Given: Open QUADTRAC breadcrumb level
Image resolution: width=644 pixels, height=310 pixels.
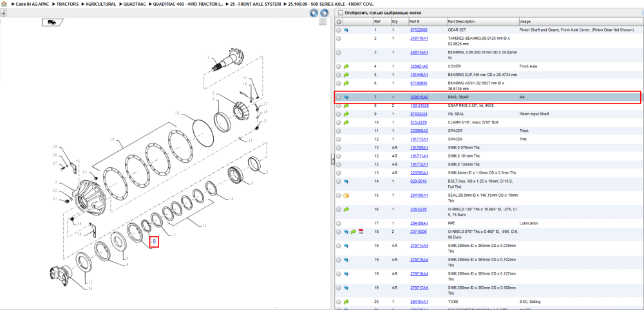Looking at the screenshot, I should 134,4.
